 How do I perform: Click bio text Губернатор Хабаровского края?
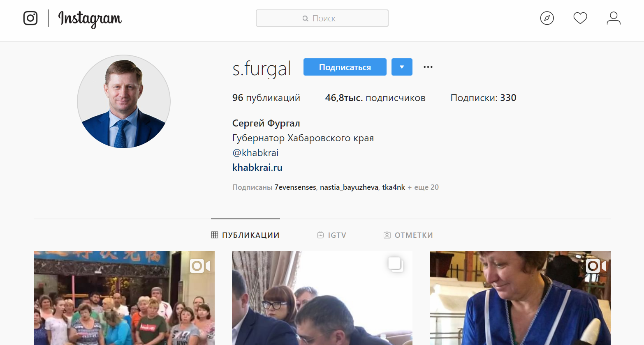tap(303, 138)
